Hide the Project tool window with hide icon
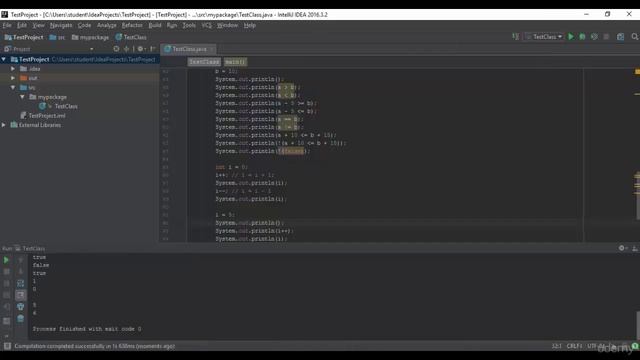Image resolution: width=640 pixels, height=360 pixels. pos(153,49)
